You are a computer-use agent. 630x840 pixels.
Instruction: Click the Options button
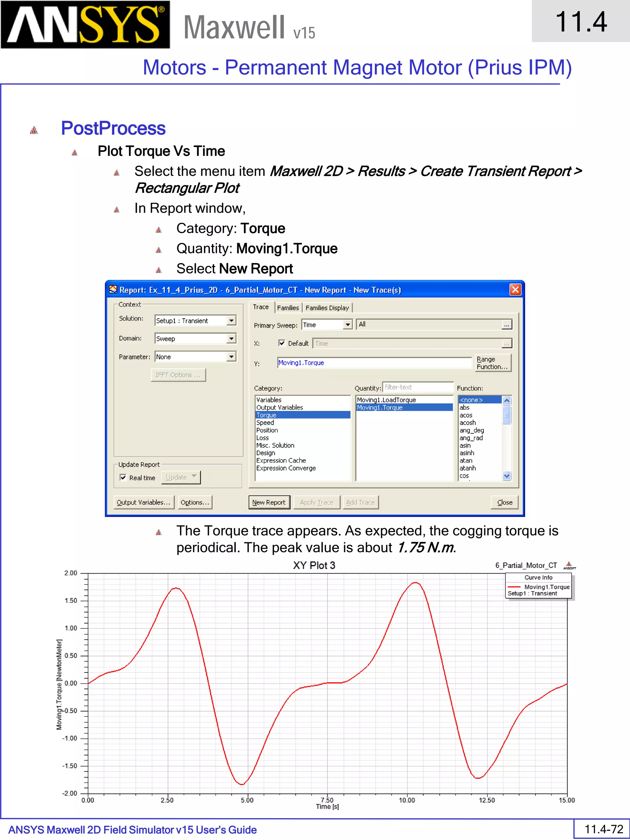pos(195,502)
